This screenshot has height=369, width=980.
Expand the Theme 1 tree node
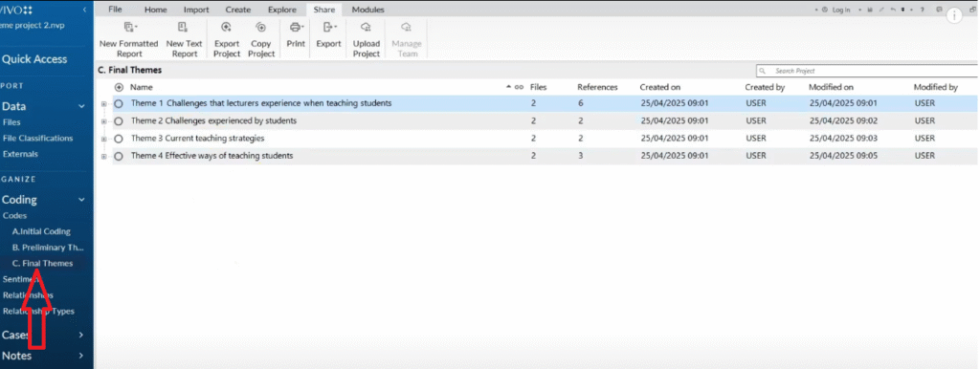click(x=103, y=103)
